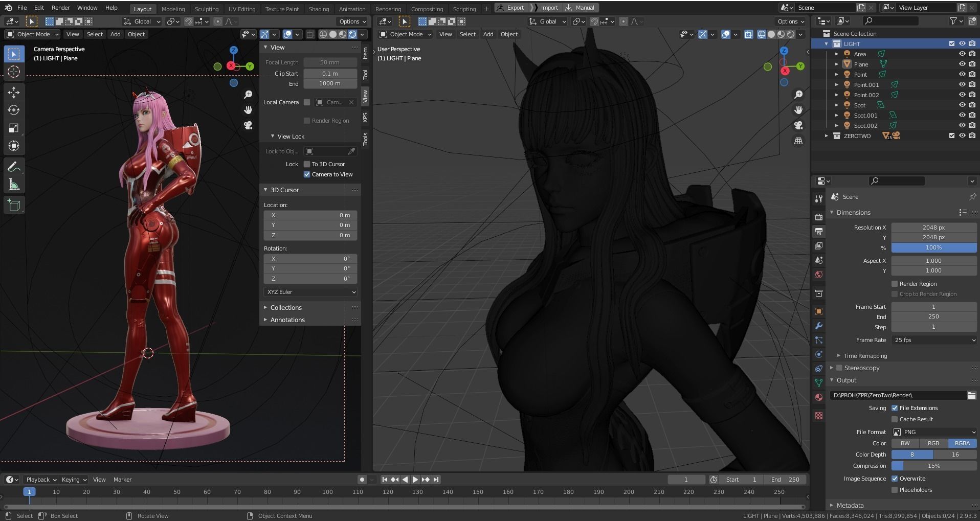Open Object Mode dropdown in left viewport
980x521 pixels.
point(32,34)
